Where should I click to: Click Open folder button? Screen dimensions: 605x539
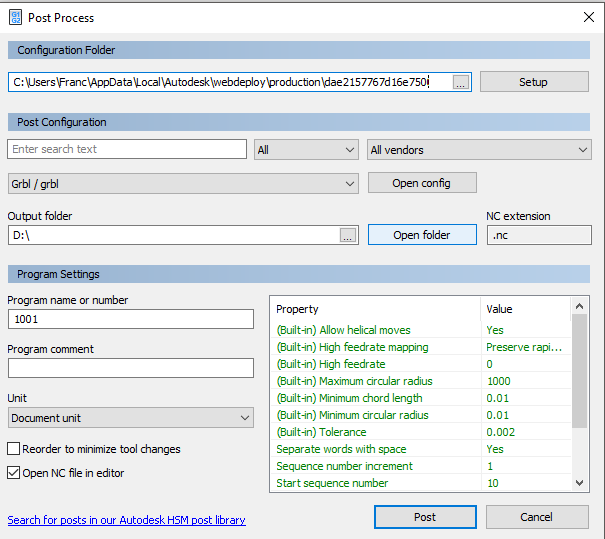pyautogui.click(x=422, y=235)
